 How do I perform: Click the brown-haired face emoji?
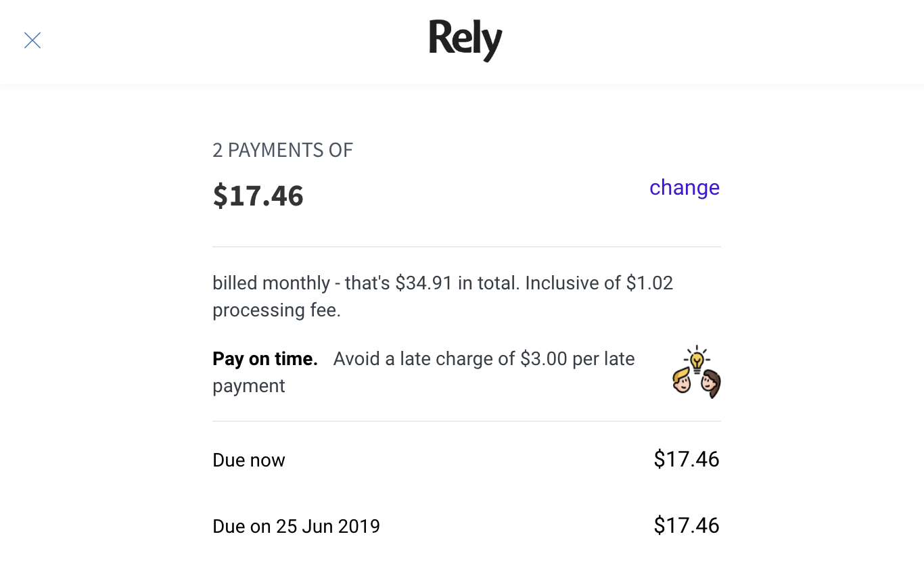coord(710,383)
